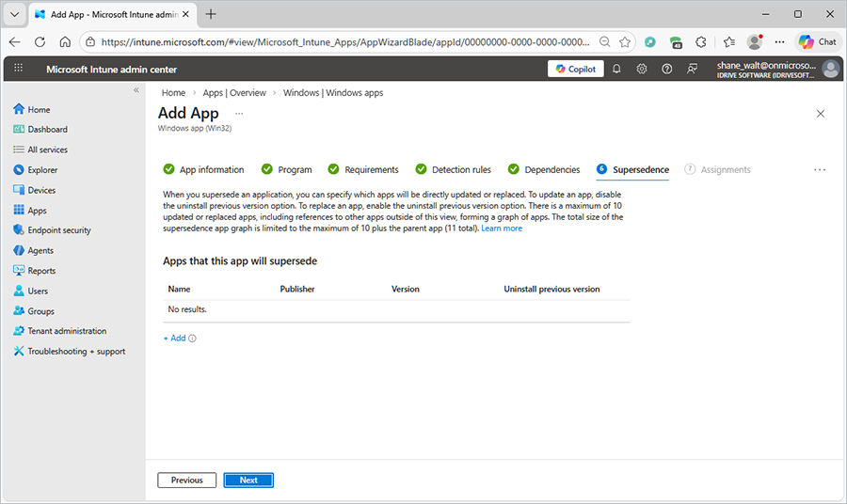Expand the wizard steps overflow ellipsis
This screenshot has height=504, width=847.
tap(820, 170)
